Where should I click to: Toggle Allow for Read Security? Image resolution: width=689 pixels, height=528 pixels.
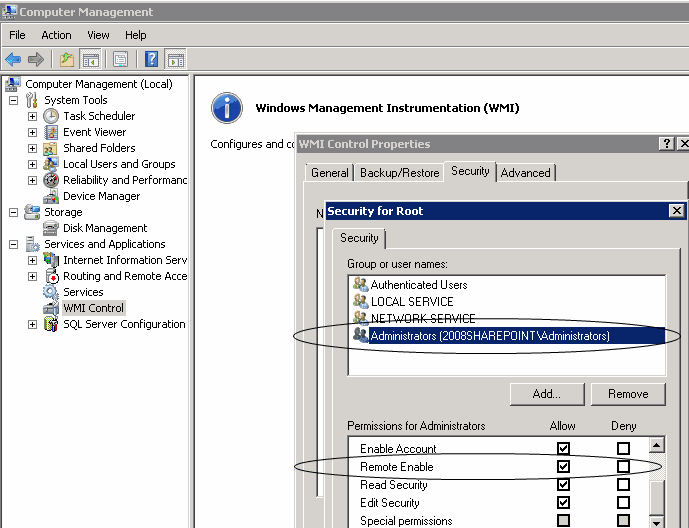coord(563,485)
